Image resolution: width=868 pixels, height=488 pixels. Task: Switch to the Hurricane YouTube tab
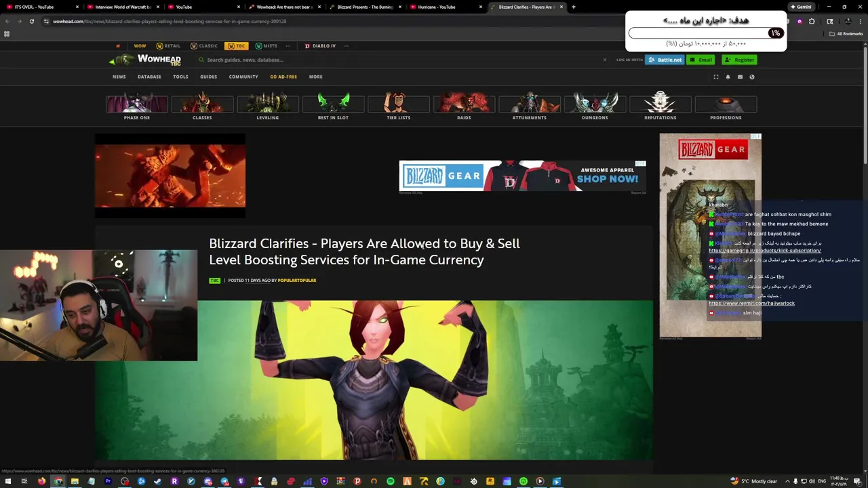coord(445,7)
